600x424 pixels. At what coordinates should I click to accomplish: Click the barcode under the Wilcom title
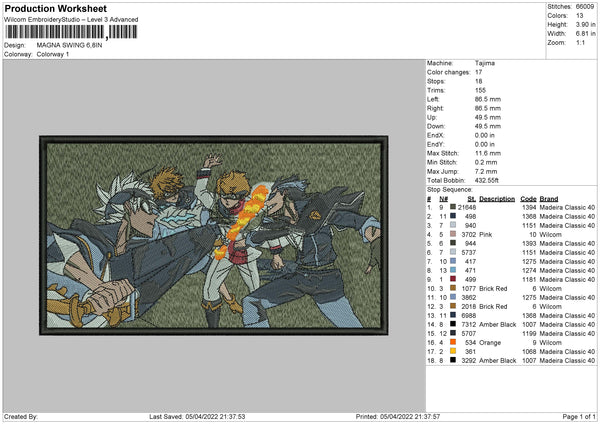pos(71,32)
